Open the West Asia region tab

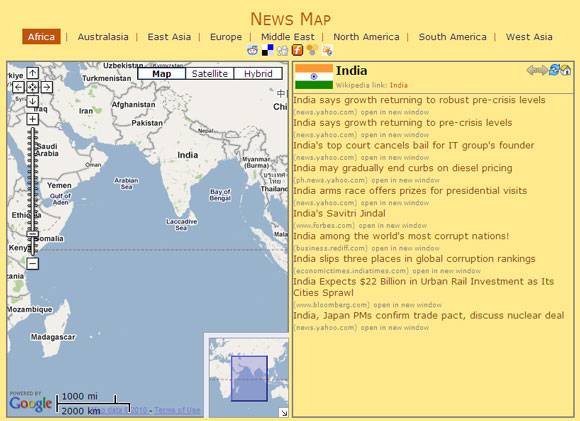[x=529, y=37]
